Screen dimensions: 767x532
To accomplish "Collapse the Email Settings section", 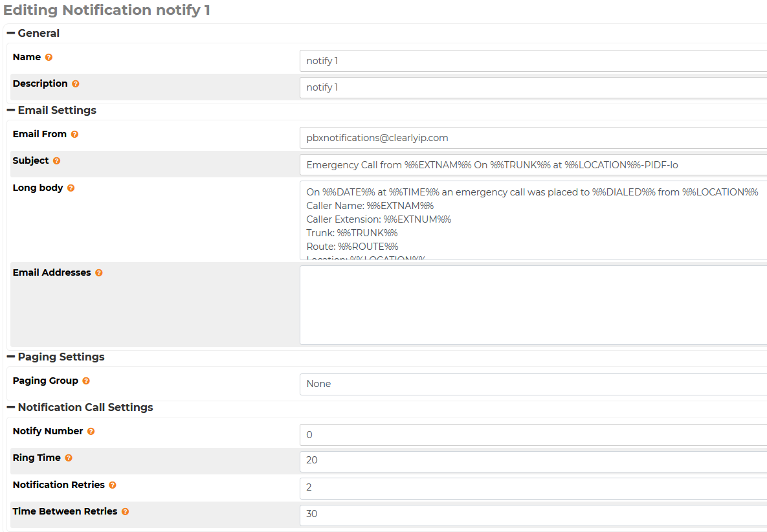I will [11, 110].
